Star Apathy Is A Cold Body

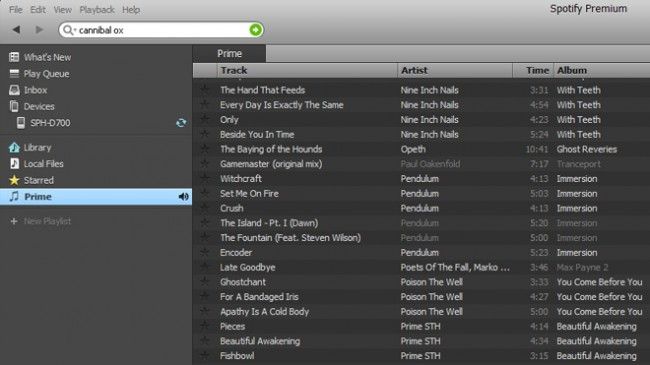click(x=205, y=311)
